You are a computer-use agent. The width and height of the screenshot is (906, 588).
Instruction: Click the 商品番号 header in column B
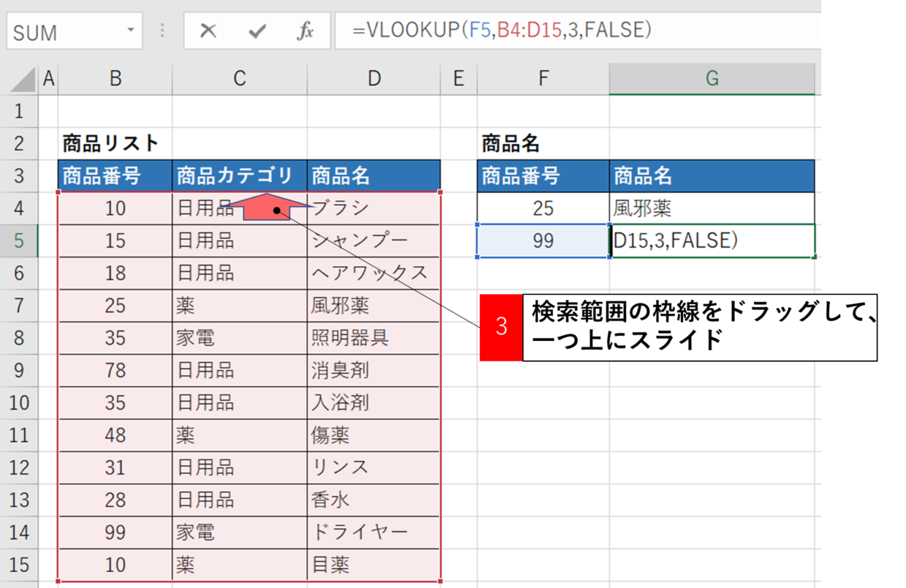point(115,176)
